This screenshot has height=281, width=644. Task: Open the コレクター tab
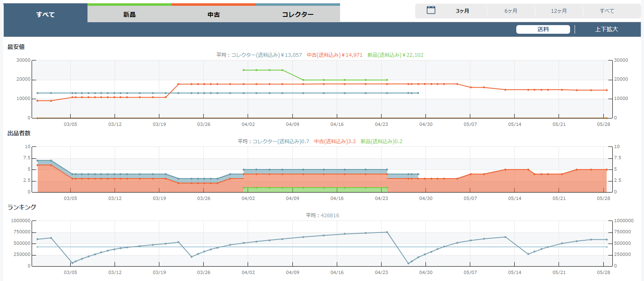point(298,14)
